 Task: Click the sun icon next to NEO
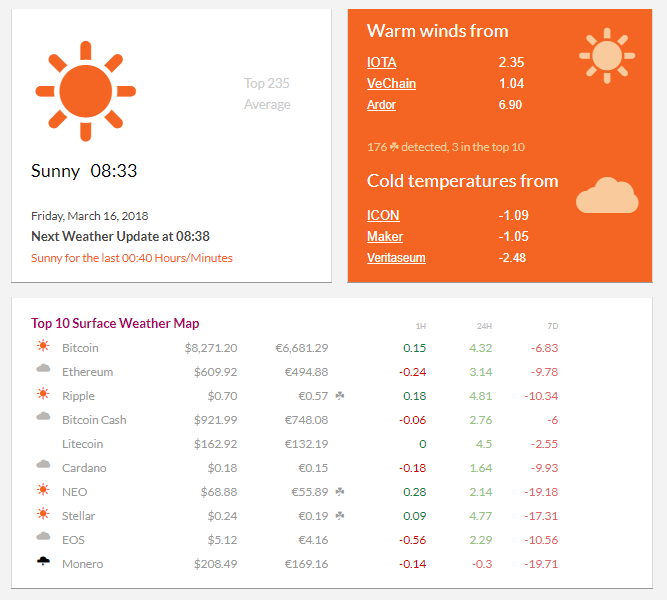pyautogui.click(x=43, y=490)
